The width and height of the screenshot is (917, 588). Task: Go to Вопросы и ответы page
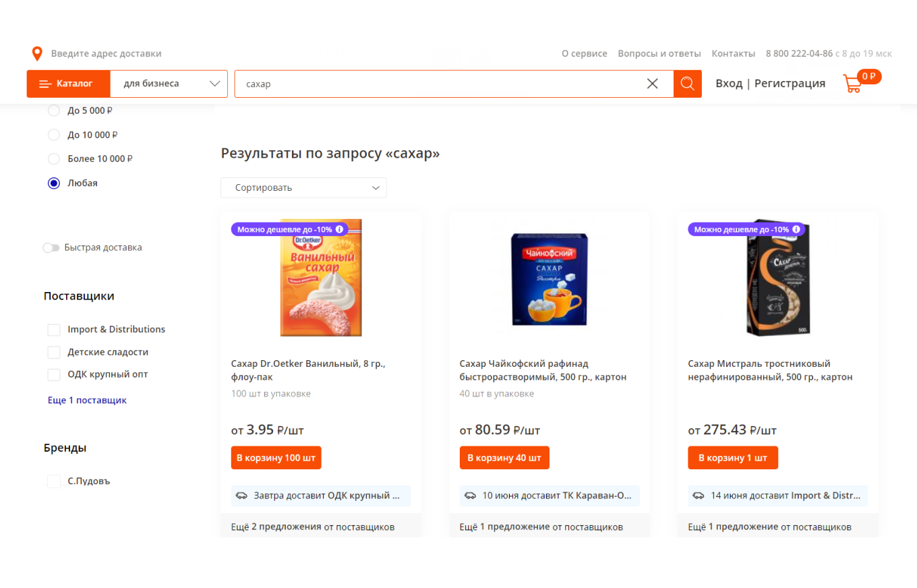tap(659, 53)
